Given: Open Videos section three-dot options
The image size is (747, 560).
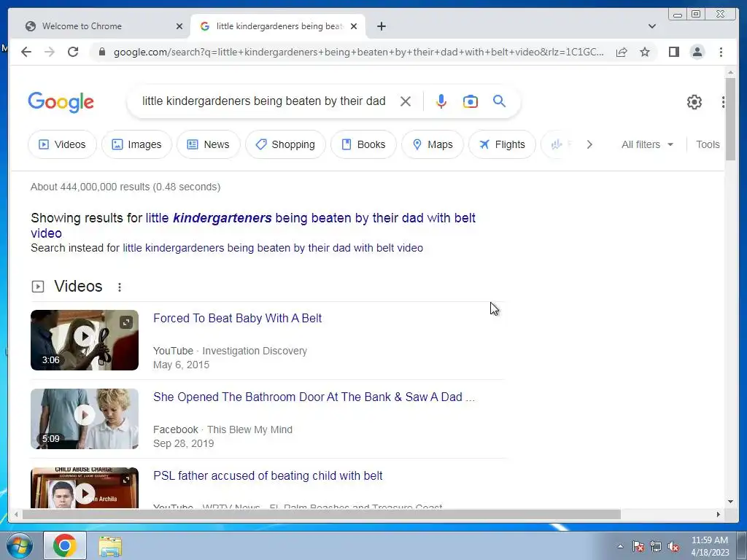Looking at the screenshot, I should coord(120,287).
